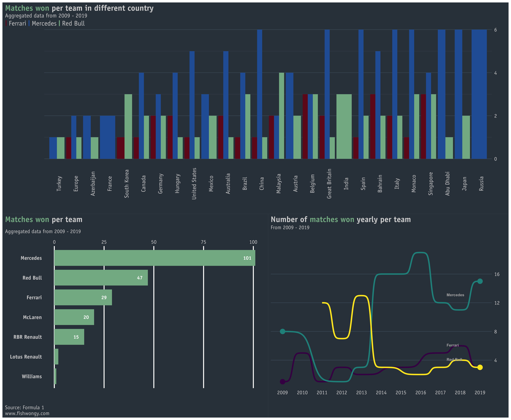Click the Azerbaijan axis label
Image resolution: width=511 pixels, height=420 pixels.
(x=93, y=184)
